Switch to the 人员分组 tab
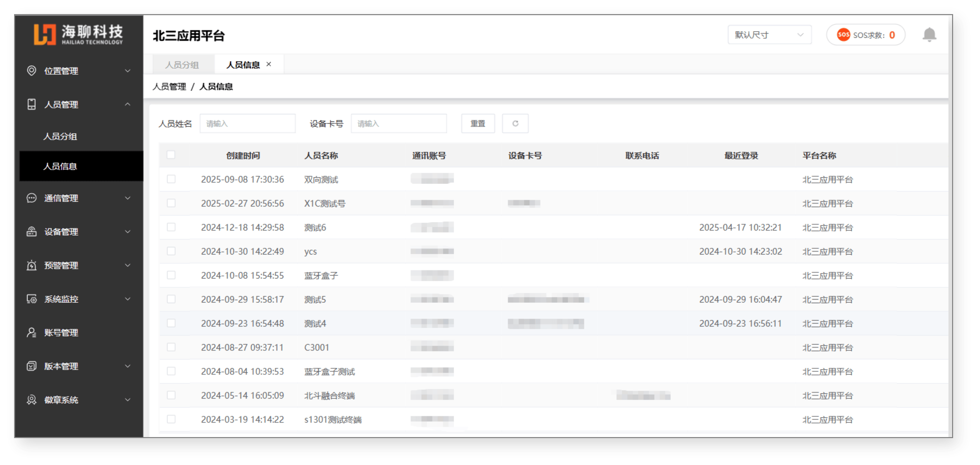This screenshot has height=465, width=980. tap(182, 65)
